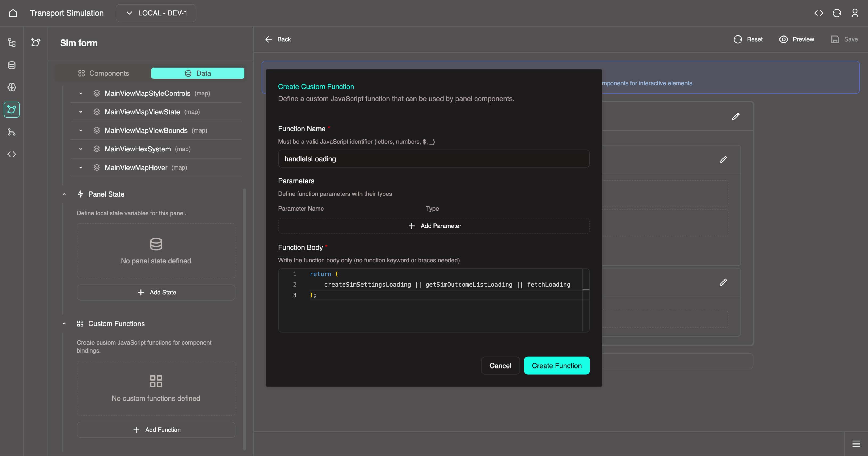Viewport: 868px width, 456px height.
Task: Click the MainViewMapViewState label
Action: click(142, 112)
